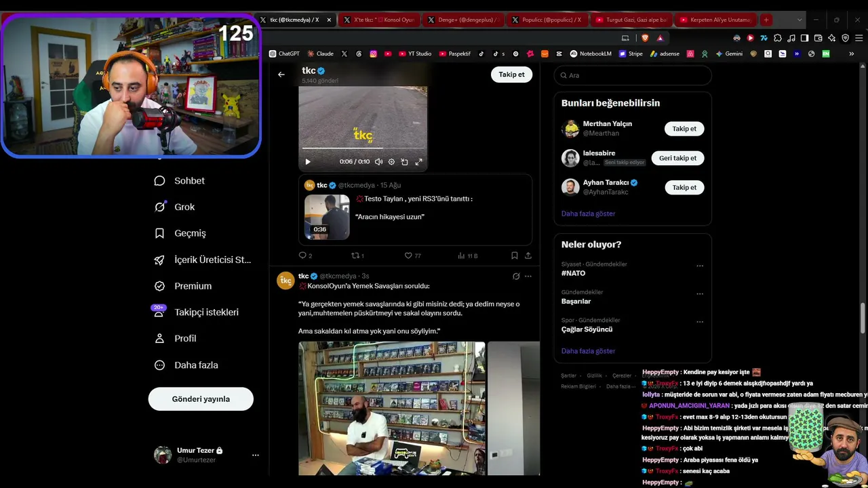Enable picture-in-picture on the video
The width and height of the screenshot is (868, 488).
pyautogui.click(x=405, y=162)
